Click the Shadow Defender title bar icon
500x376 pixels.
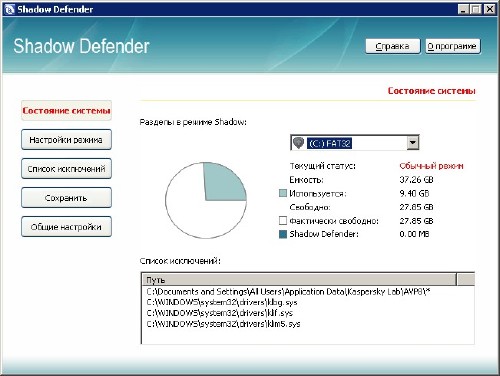click(10, 9)
